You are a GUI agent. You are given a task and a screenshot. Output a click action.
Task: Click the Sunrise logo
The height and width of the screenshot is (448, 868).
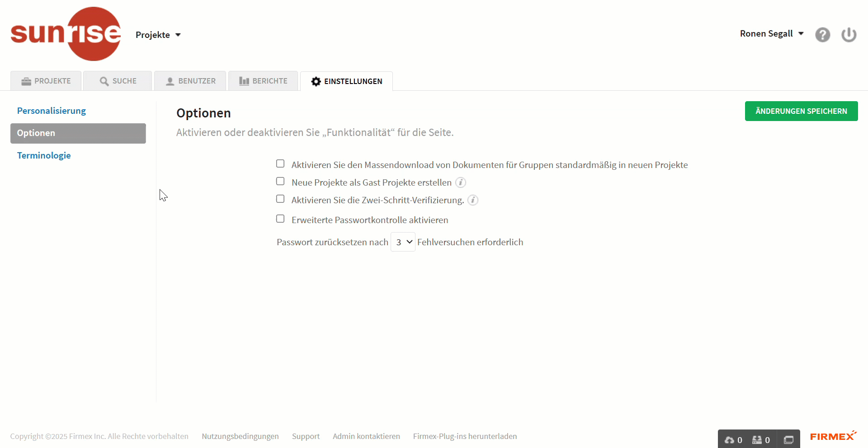click(66, 34)
